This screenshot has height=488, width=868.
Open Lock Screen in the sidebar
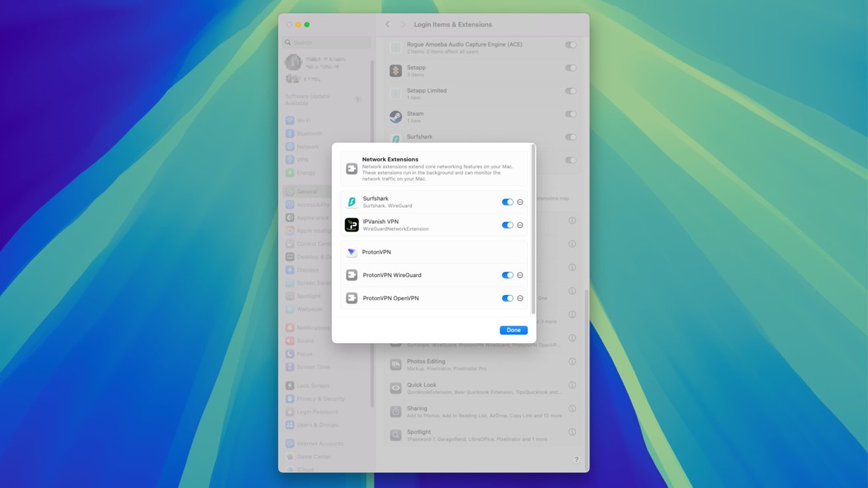tap(326, 386)
